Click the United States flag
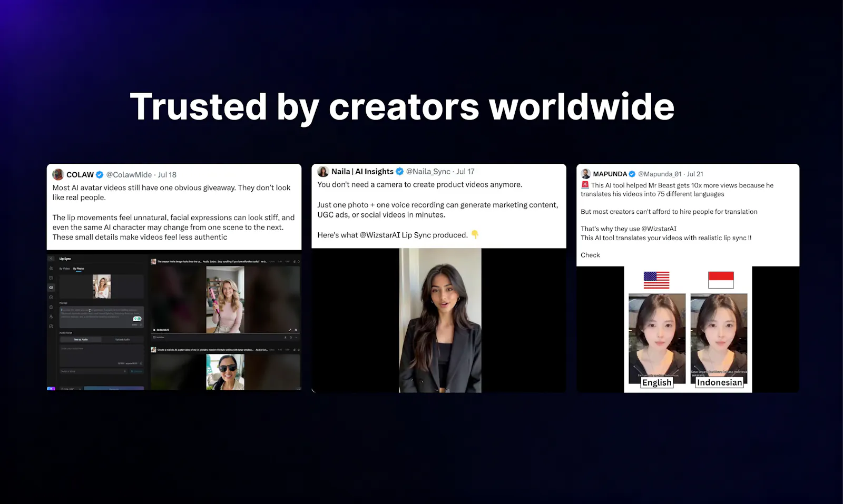The width and height of the screenshot is (843, 504). pos(656,280)
